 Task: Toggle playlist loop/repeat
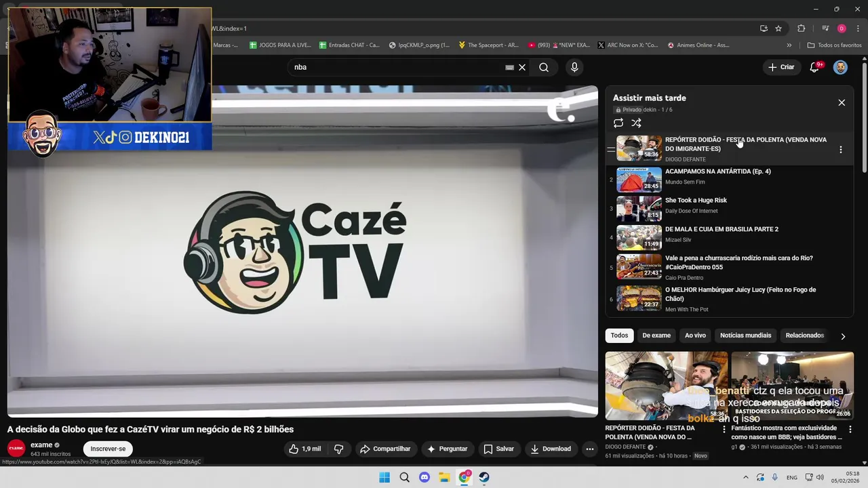tap(618, 123)
